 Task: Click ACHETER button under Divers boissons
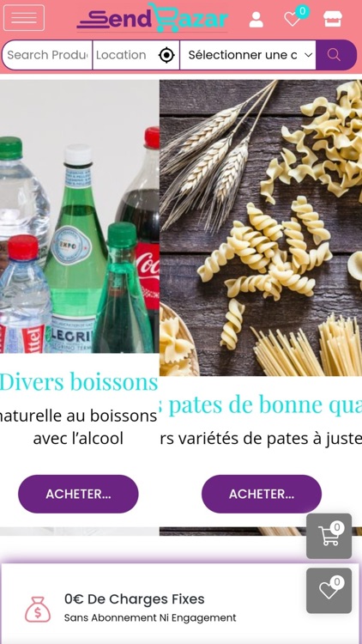(78, 494)
